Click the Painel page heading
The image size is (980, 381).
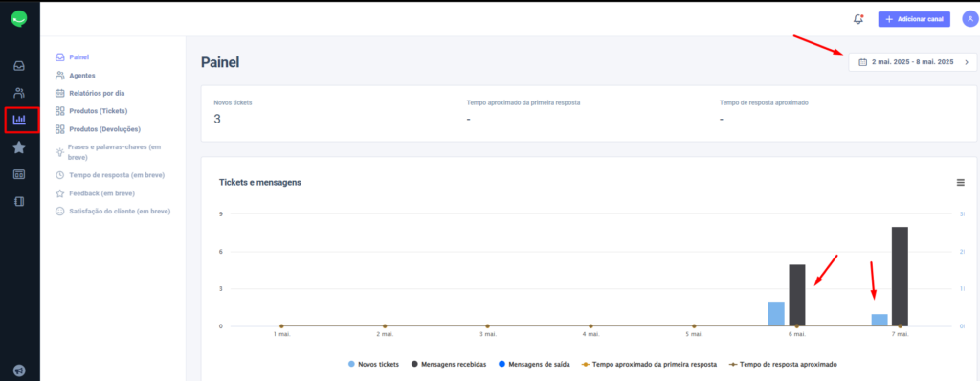220,62
